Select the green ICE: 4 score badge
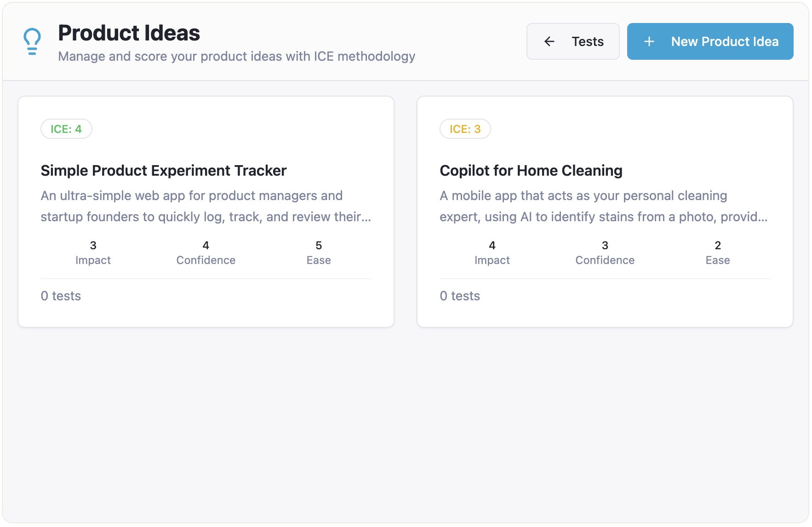The width and height of the screenshot is (812, 527). coord(66,129)
